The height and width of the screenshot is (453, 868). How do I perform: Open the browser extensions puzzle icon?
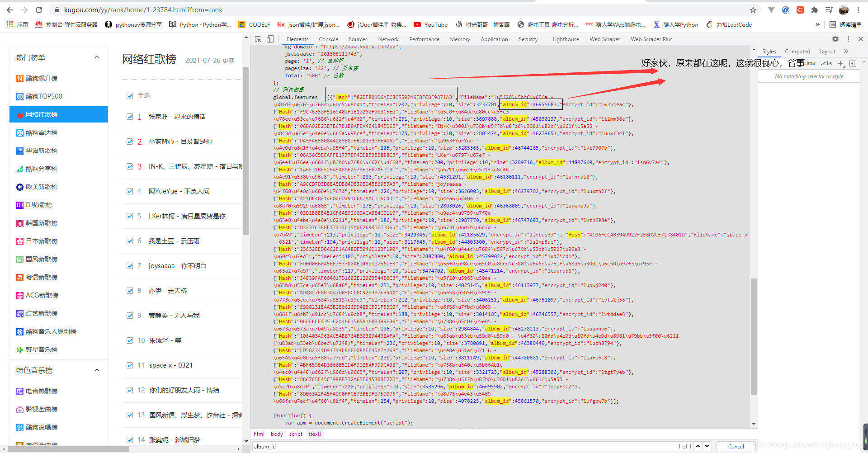tap(815, 10)
